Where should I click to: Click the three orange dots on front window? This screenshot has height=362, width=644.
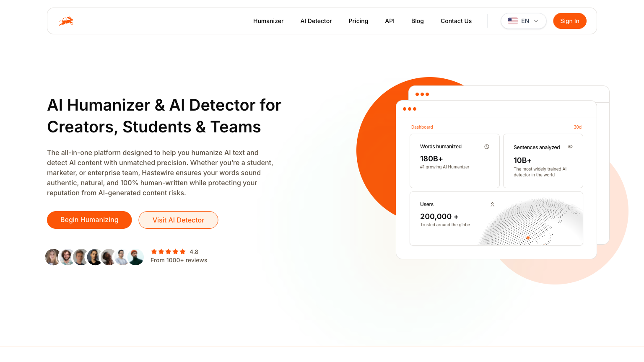[x=410, y=109]
